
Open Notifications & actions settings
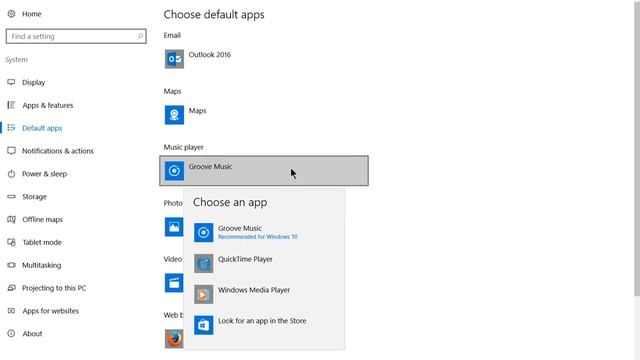pos(58,151)
